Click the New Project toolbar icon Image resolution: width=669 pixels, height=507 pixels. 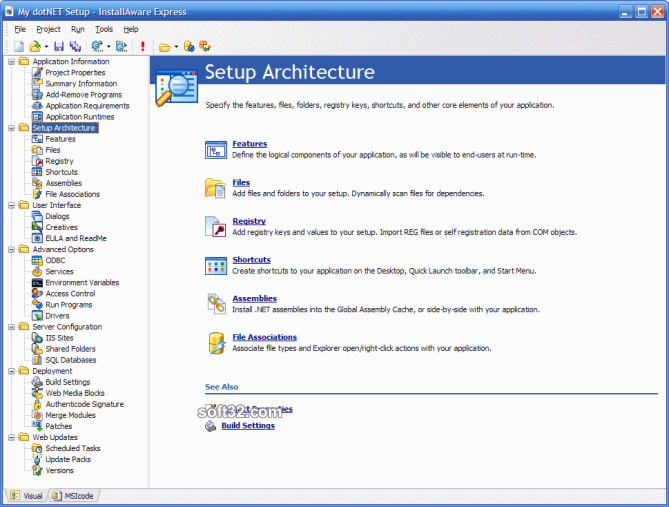click(x=19, y=46)
